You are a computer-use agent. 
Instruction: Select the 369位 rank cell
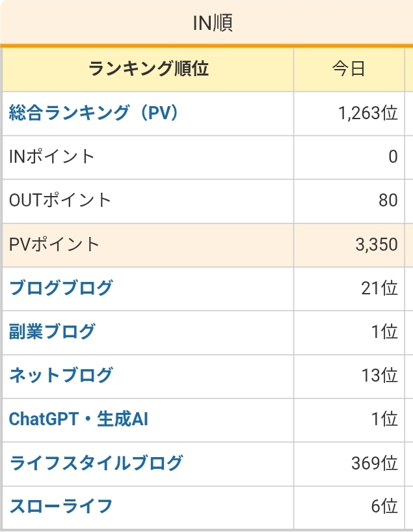[x=374, y=463]
